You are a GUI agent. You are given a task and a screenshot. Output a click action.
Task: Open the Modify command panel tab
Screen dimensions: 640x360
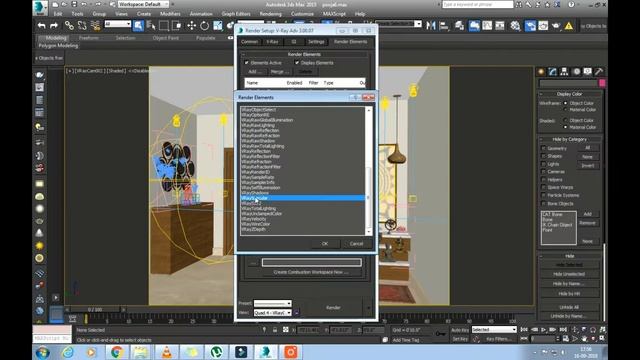click(x=553, y=71)
